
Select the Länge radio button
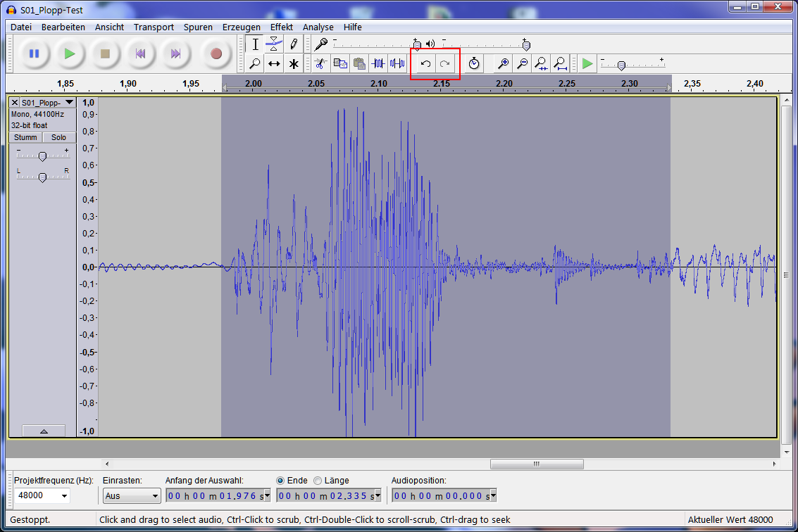coord(318,481)
